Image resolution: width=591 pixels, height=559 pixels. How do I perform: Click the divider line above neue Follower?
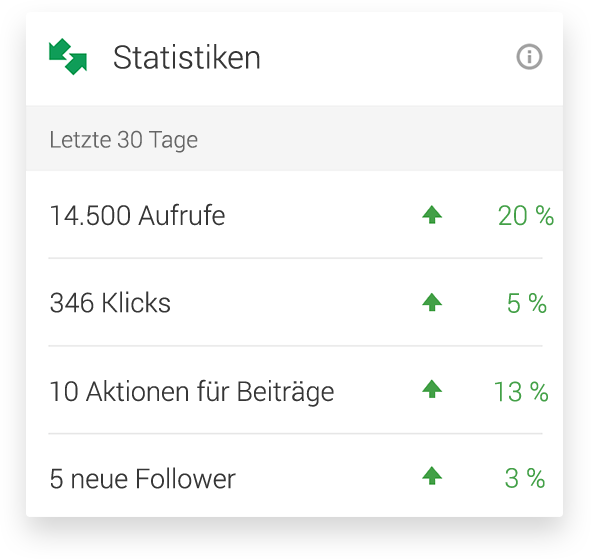tap(295, 433)
